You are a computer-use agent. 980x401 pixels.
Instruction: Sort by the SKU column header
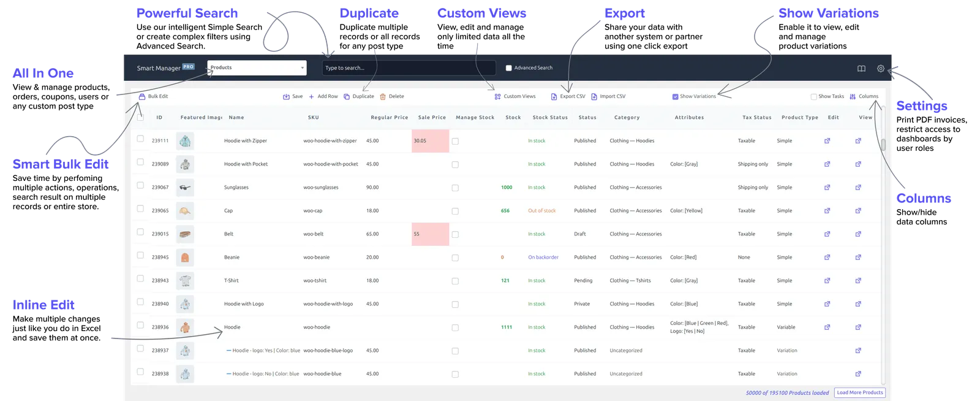(x=313, y=118)
